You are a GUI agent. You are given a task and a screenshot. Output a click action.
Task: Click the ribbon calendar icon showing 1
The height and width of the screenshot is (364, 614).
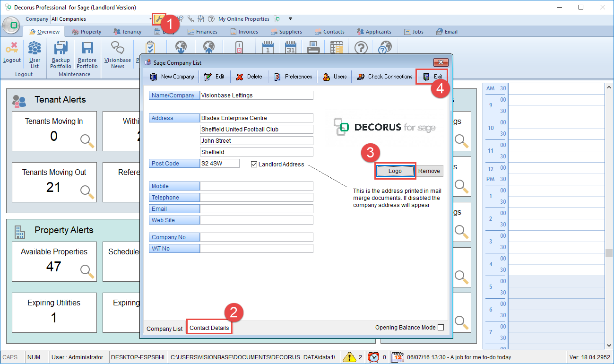[268, 48]
